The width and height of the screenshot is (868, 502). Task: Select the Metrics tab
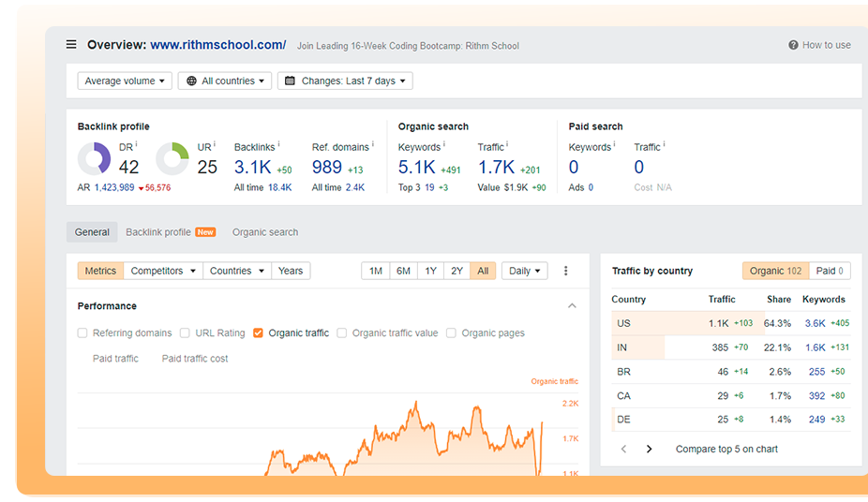click(x=100, y=271)
